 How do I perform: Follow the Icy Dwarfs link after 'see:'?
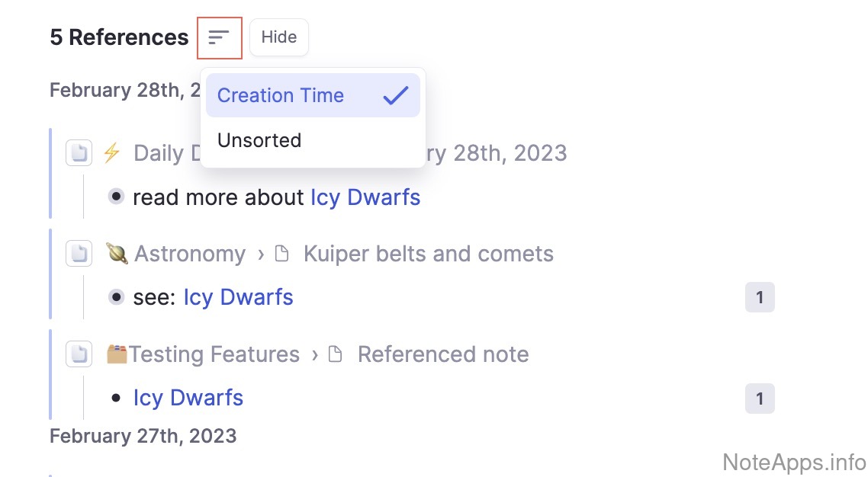pyautogui.click(x=238, y=297)
